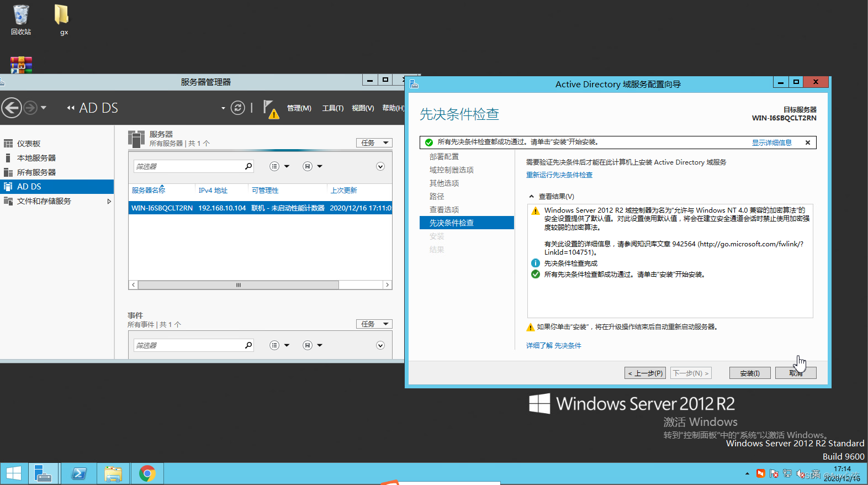Click the Previous (上一步) button
This screenshot has width=868, height=485.
(645, 373)
